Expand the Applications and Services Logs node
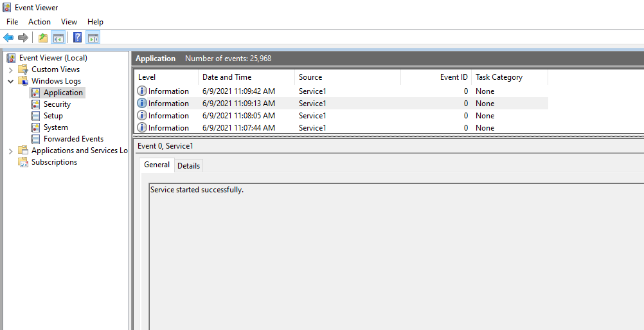The image size is (644, 330). click(11, 151)
